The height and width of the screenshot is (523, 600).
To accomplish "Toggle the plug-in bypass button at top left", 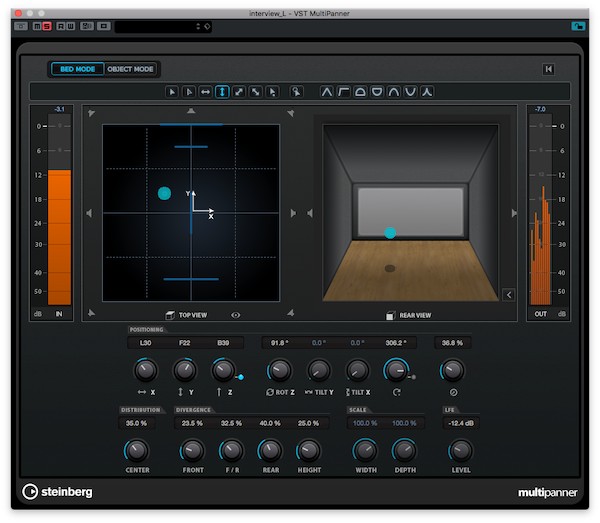I will tap(21, 26).
